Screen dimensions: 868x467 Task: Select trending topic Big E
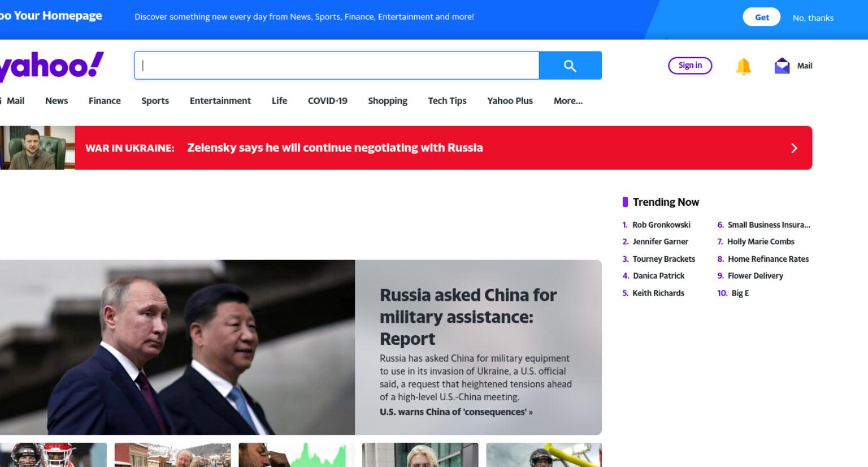[740, 293]
